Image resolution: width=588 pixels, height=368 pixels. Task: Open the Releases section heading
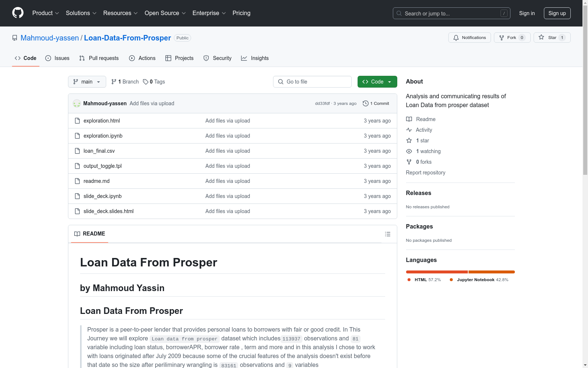(x=419, y=193)
